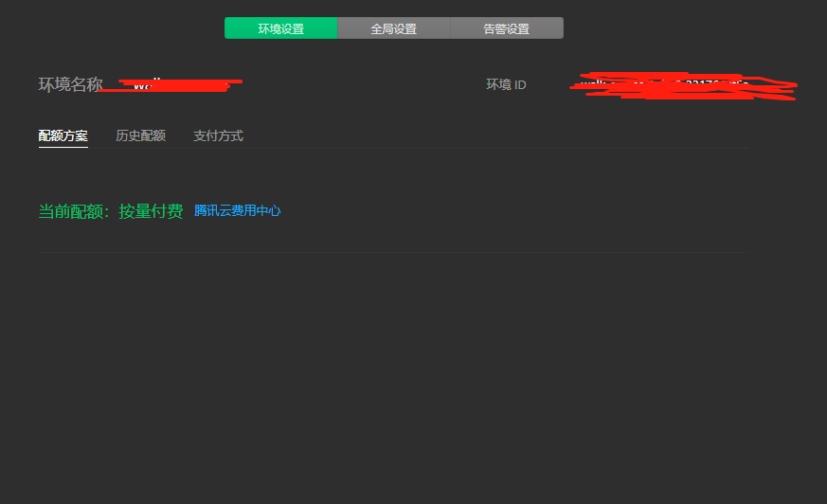
Task: Click the 环境 ID label
Action: [x=506, y=84]
